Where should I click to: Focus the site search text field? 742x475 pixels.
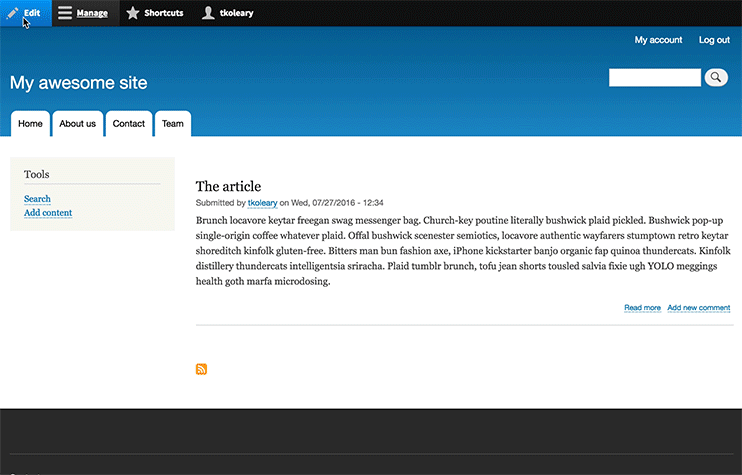[654, 78]
